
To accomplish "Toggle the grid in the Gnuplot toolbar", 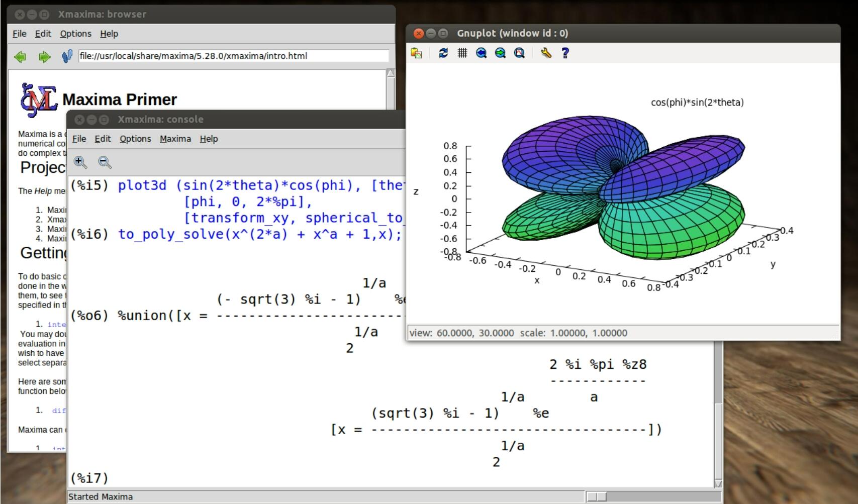I will click(462, 53).
